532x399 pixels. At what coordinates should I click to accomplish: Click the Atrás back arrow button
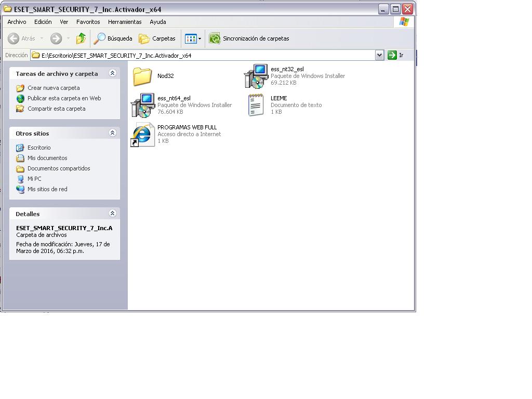pyautogui.click(x=21, y=38)
